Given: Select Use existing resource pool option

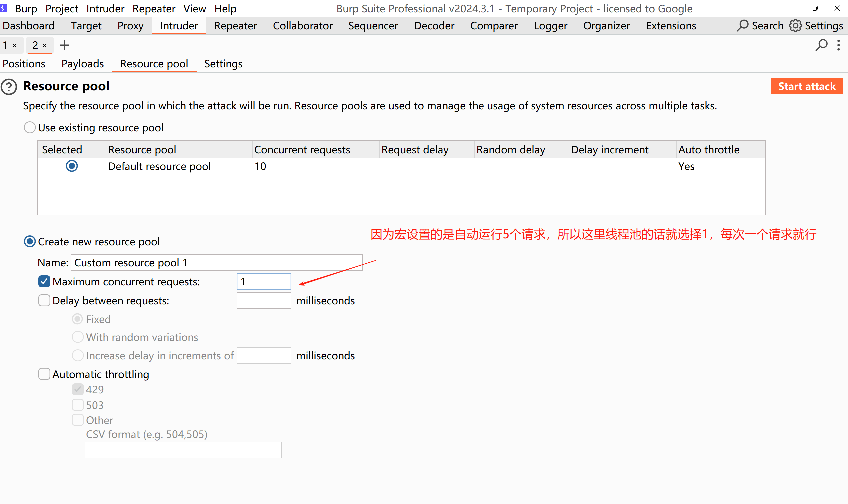Looking at the screenshot, I should (30, 128).
